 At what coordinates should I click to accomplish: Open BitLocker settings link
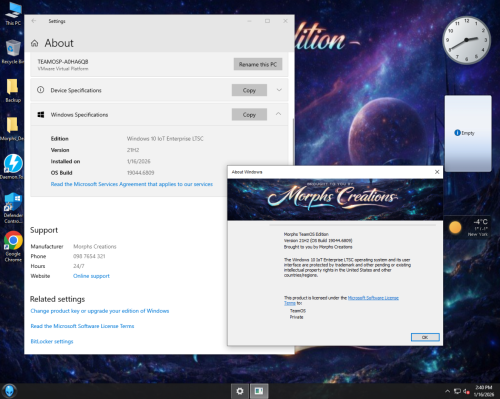click(x=52, y=341)
